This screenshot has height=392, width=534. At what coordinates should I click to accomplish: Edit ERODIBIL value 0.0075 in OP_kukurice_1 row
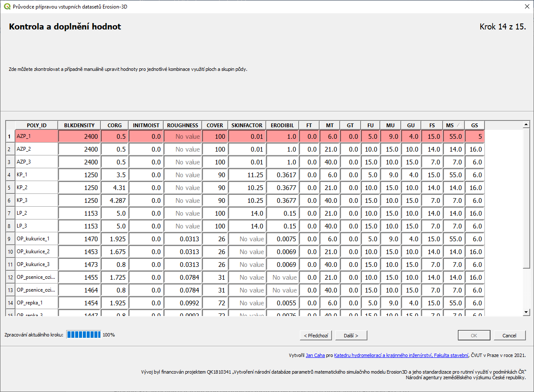282,239
